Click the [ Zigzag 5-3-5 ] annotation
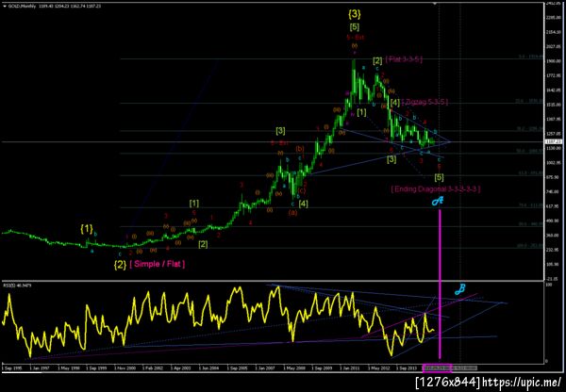This screenshot has width=566, height=392. pyautogui.click(x=424, y=102)
